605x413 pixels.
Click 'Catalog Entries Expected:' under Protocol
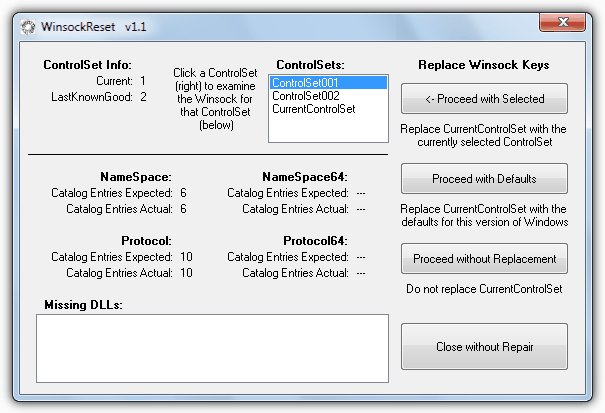click(x=112, y=257)
